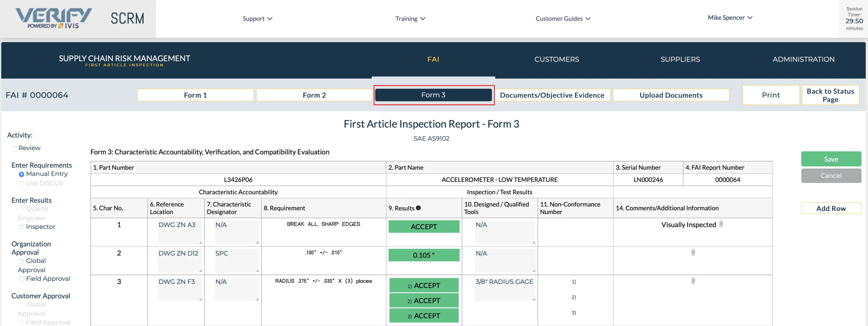Open the ADMINISTRATION section

click(x=804, y=59)
